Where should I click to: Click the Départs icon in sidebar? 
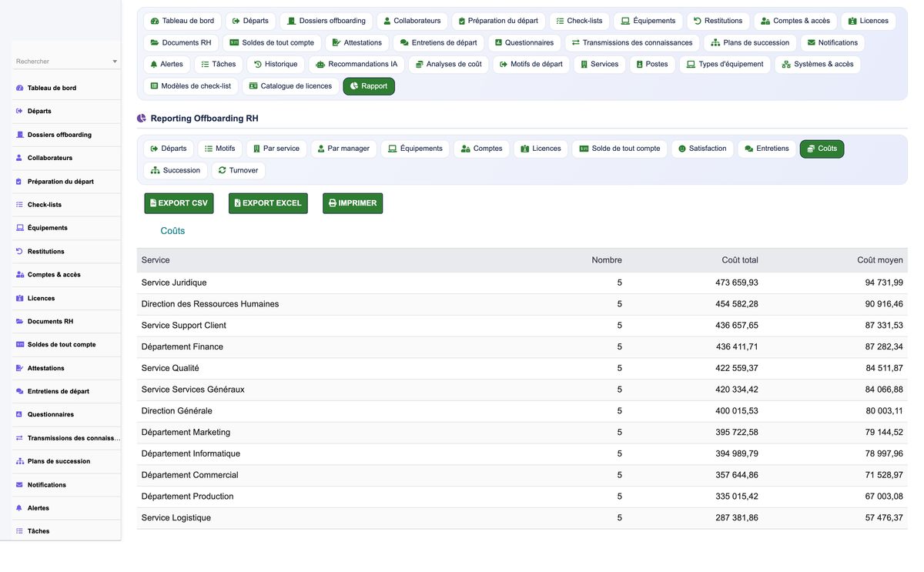(20, 111)
